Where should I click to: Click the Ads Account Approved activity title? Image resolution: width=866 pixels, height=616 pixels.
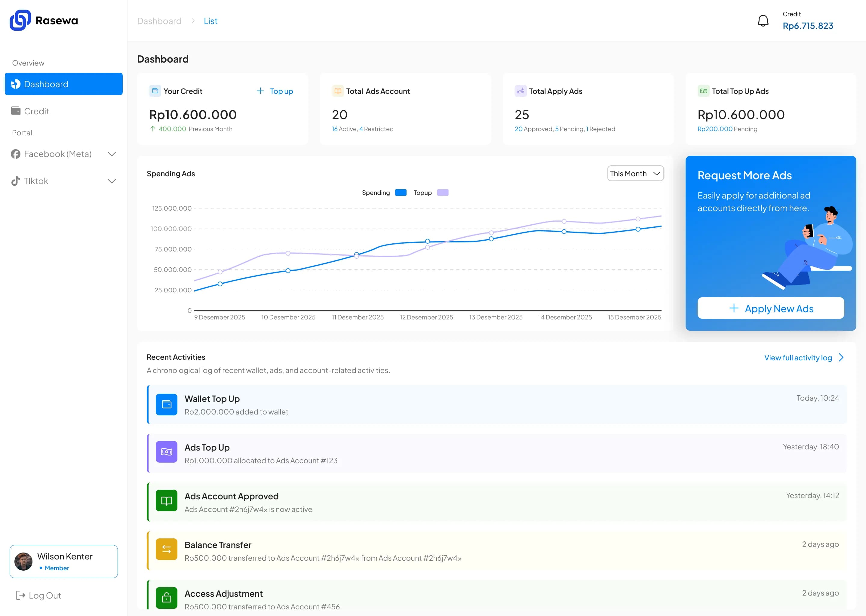(231, 496)
